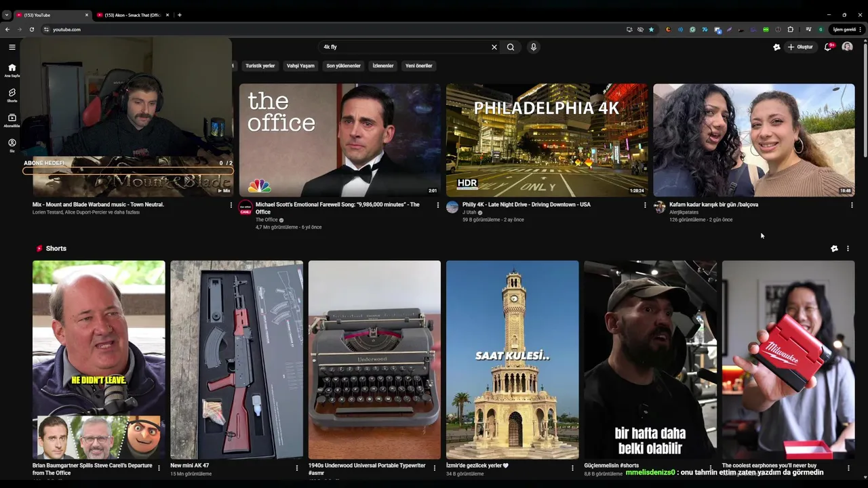Open the notifications bell

coord(828,47)
